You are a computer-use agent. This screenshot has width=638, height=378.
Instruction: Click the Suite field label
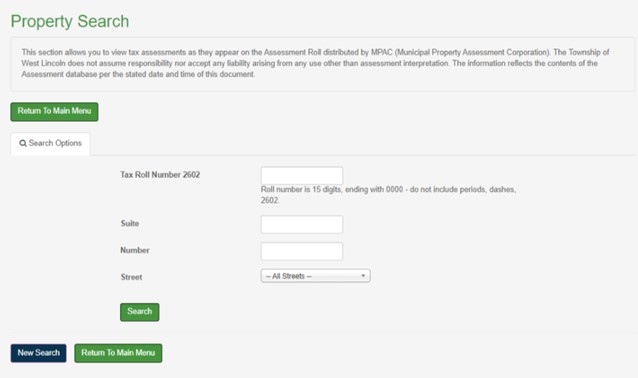[x=130, y=223]
